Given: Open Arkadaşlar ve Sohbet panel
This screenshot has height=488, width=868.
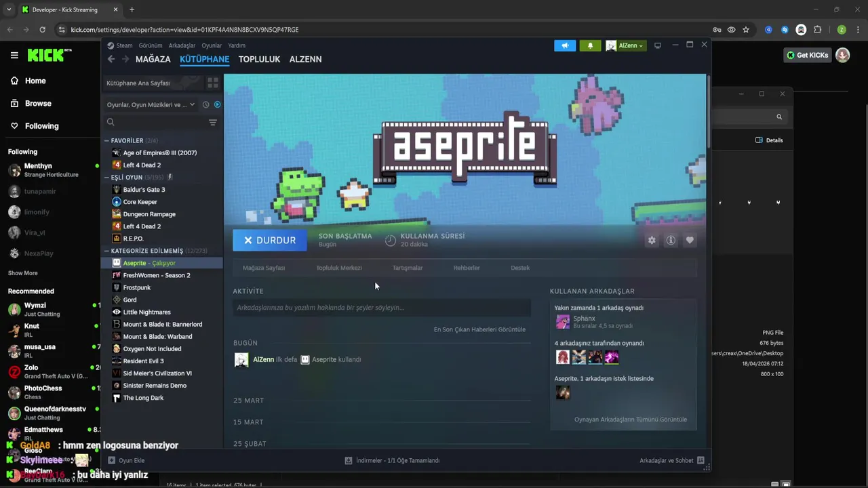Looking at the screenshot, I should [x=672, y=460].
